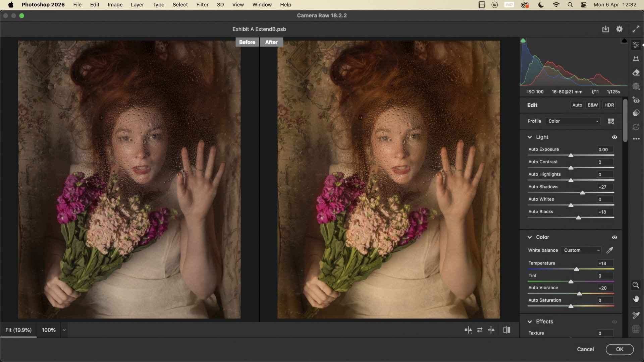Toggle the grid overlay icon

click(636, 329)
